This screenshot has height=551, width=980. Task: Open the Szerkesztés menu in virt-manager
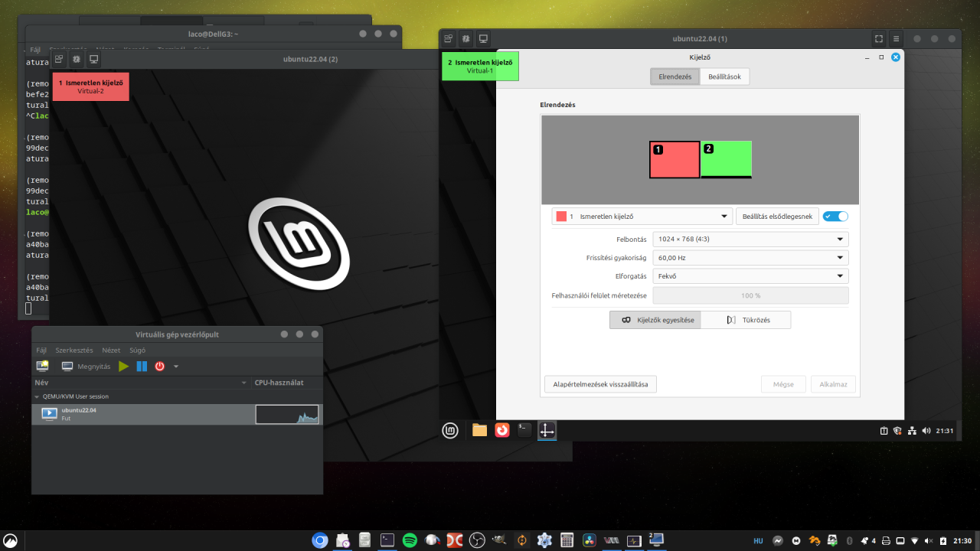[74, 350]
